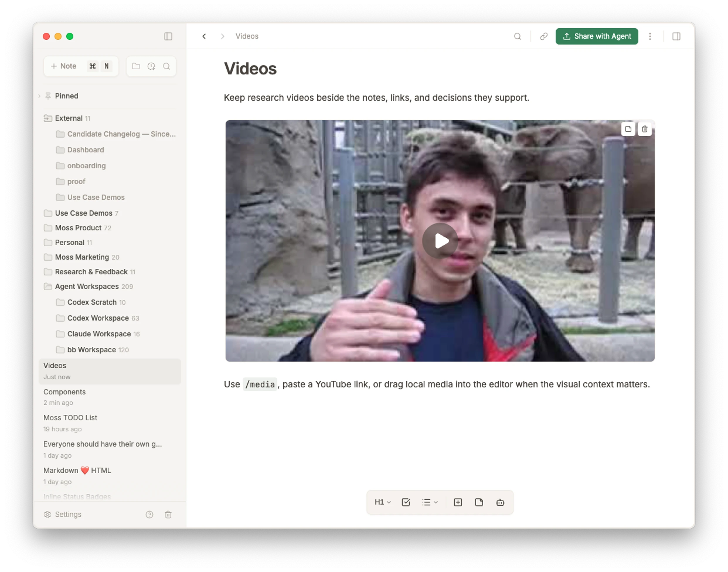
Task: Expand the Use Case Demos 7 folder
Action: click(110, 213)
